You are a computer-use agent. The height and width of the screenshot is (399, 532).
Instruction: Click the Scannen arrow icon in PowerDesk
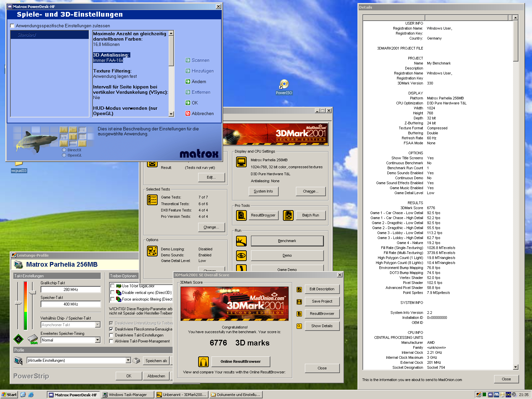point(188,60)
